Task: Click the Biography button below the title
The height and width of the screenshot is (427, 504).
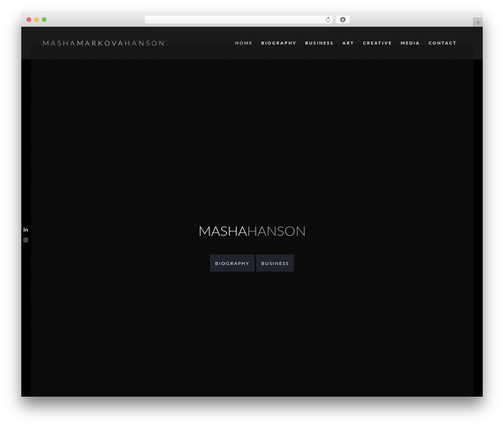Action: (x=232, y=263)
